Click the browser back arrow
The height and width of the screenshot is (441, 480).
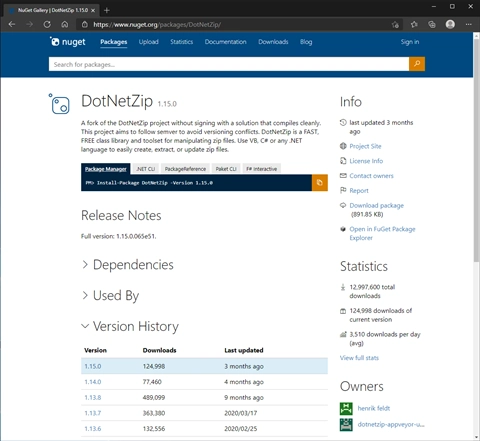12,24
